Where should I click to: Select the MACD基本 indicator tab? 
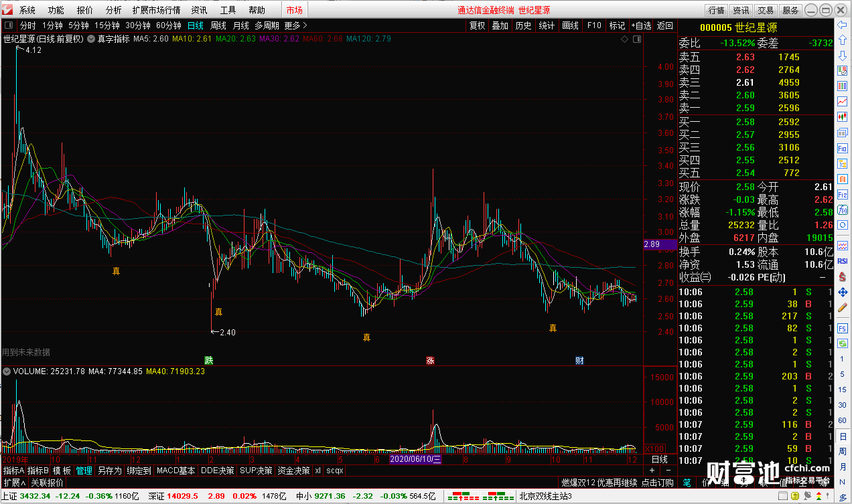pyautogui.click(x=176, y=471)
